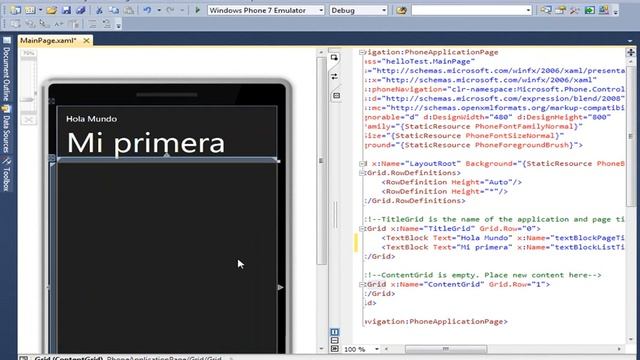Click the decrease indent toolbar icon
Screen dimensions: 640x360
[92, 24]
